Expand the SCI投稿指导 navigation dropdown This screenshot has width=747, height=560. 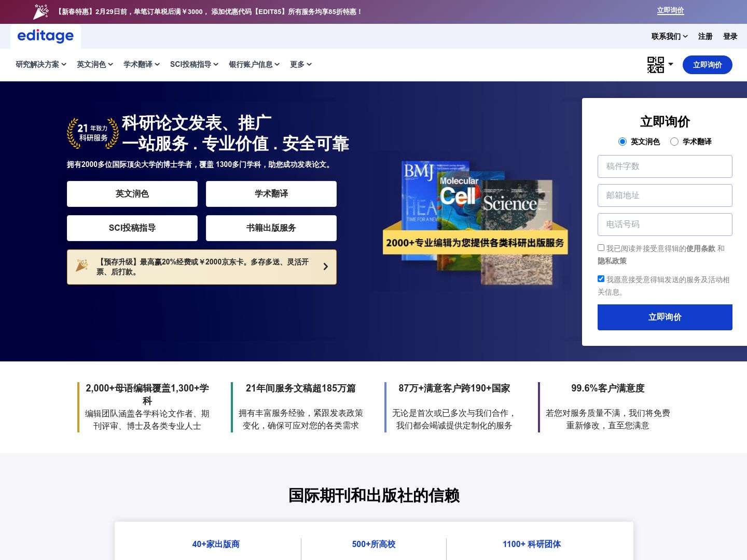click(x=195, y=64)
